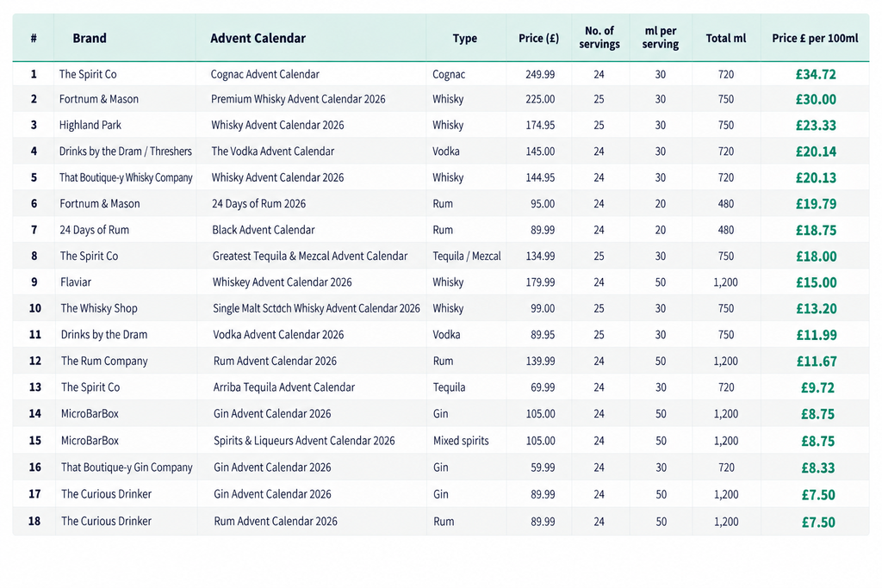Select Greatest Tequila & Mezcal Advent Calendar cell
Image resolution: width=882 pixels, height=588 pixels.
pos(310,256)
